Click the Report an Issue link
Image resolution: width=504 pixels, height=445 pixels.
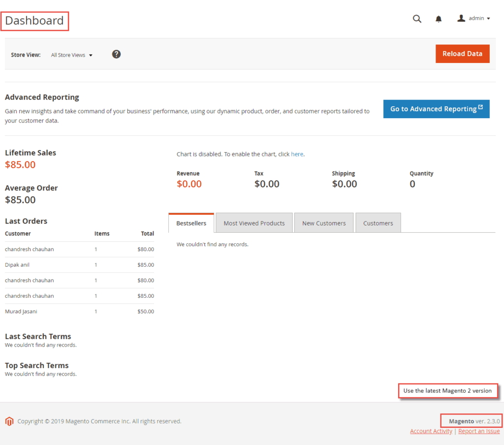[479, 431]
